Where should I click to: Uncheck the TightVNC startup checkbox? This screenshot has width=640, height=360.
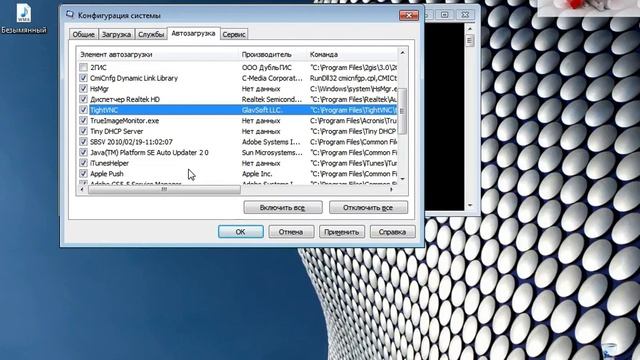click(83, 110)
